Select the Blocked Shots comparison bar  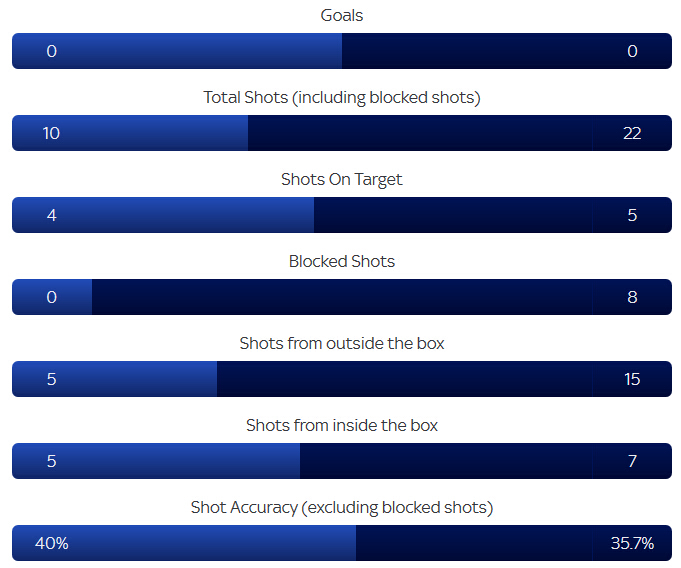coord(342,297)
